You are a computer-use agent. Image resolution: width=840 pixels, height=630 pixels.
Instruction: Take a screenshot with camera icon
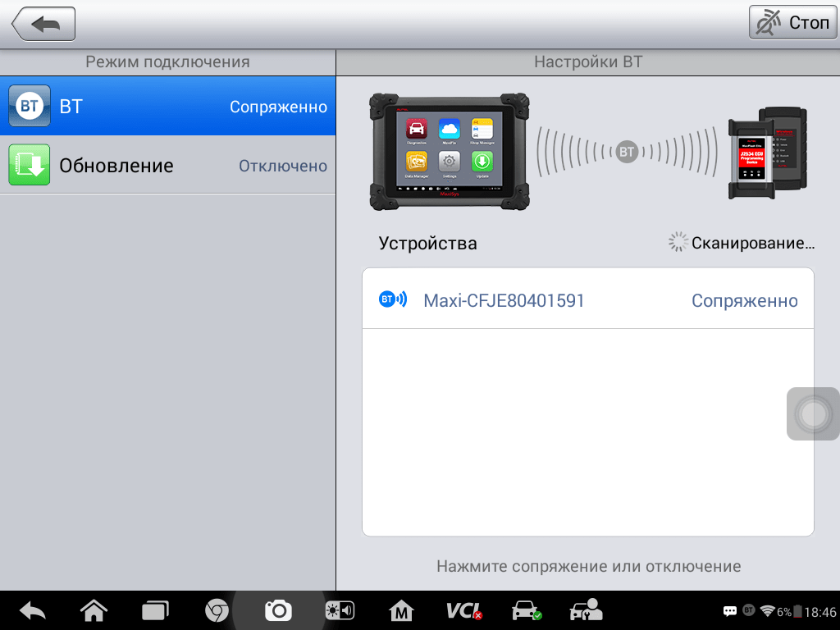coord(278,610)
